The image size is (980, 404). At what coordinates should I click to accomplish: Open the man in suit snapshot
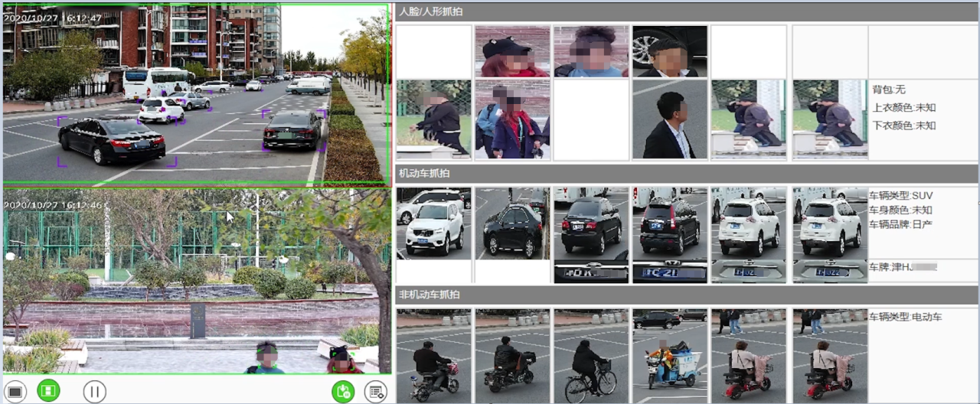[x=670, y=120]
